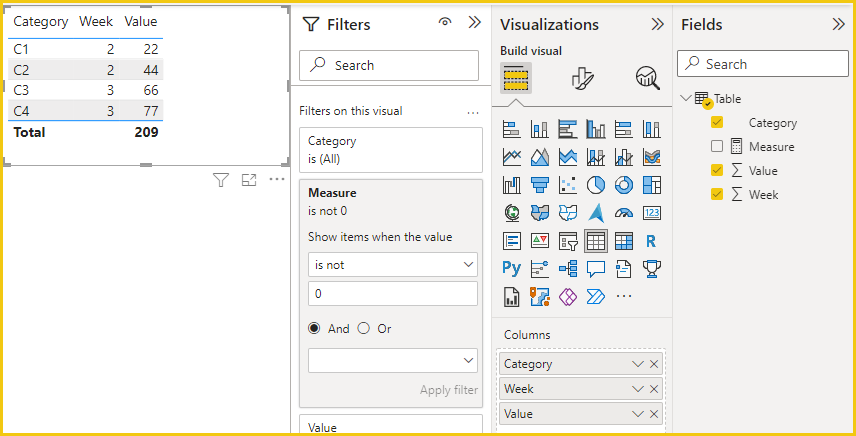Insert the Power Apps visual
This screenshot has width=856, height=436.
(568, 296)
